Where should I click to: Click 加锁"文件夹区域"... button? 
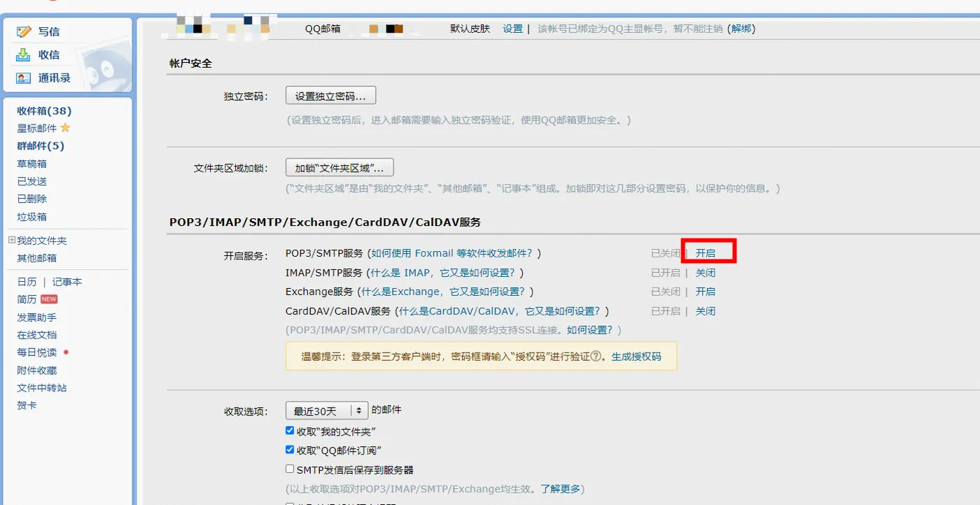tap(339, 168)
